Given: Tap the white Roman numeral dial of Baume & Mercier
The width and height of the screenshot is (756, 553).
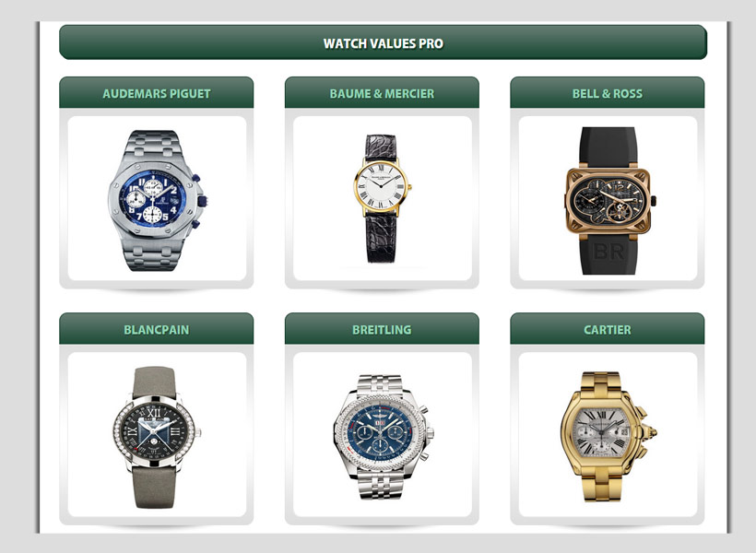Looking at the screenshot, I should click(x=381, y=186).
